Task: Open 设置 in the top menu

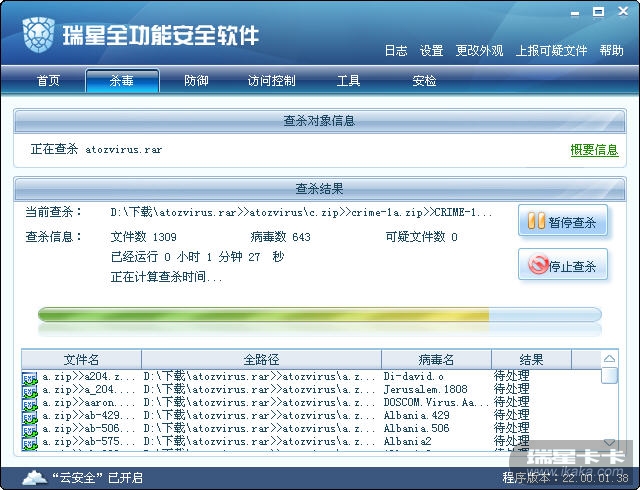Action: click(431, 51)
